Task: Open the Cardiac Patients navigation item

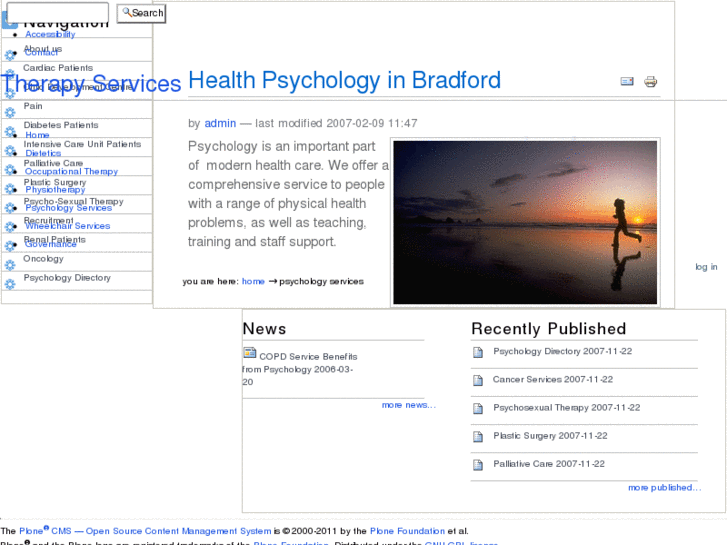Action: point(58,68)
